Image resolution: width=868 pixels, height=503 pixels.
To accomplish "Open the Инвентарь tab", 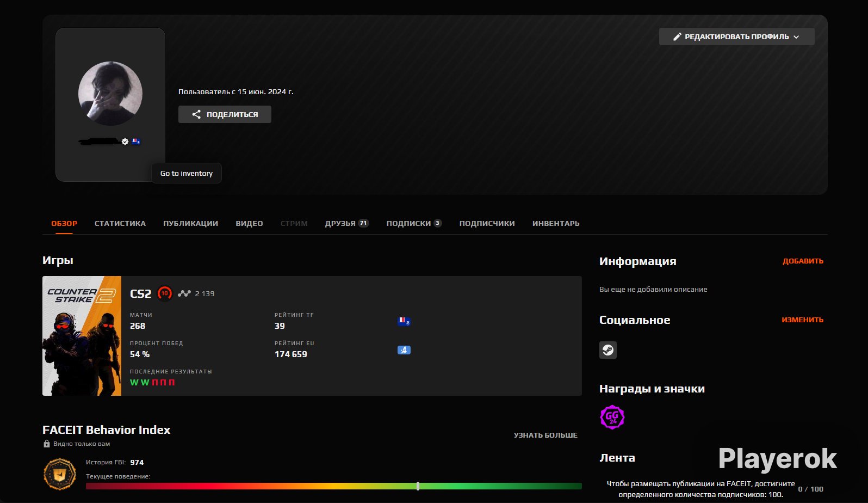I will (556, 223).
